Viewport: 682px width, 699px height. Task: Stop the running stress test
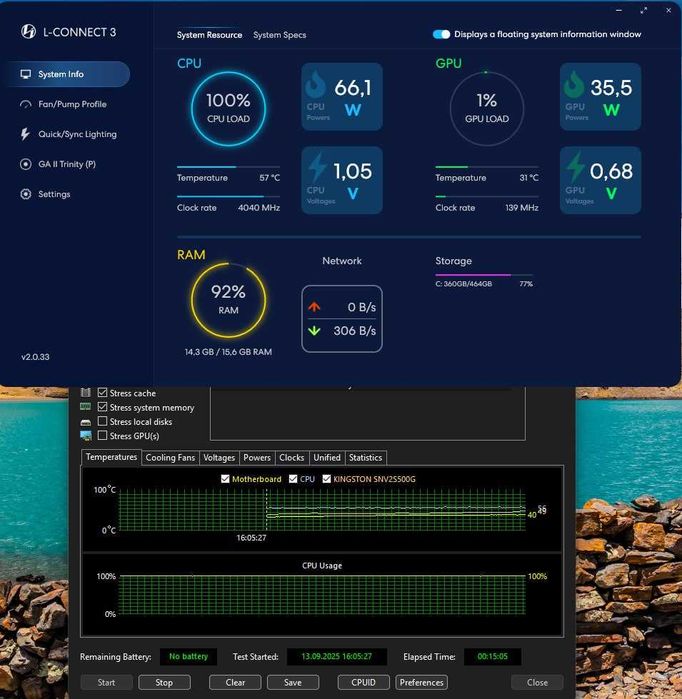pos(164,683)
